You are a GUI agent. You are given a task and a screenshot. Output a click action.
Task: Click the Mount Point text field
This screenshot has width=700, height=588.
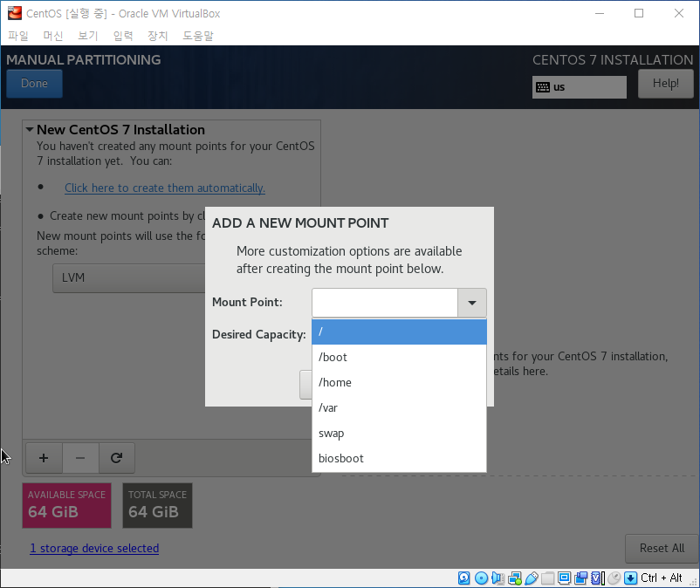(x=385, y=303)
